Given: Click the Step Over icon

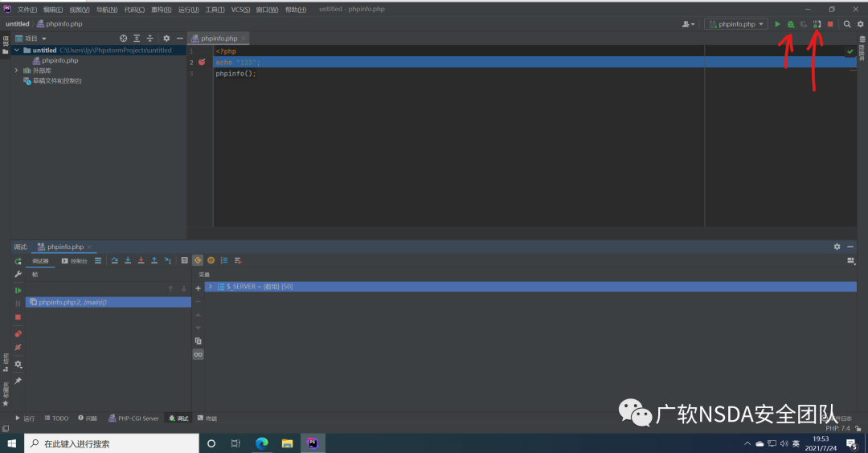Looking at the screenshot, I should [115, 260].
